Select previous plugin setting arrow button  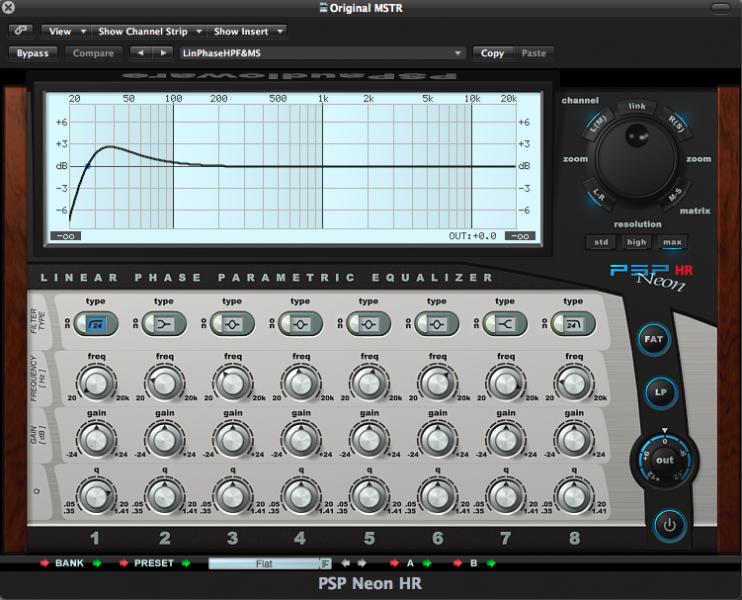pos(141,53)
